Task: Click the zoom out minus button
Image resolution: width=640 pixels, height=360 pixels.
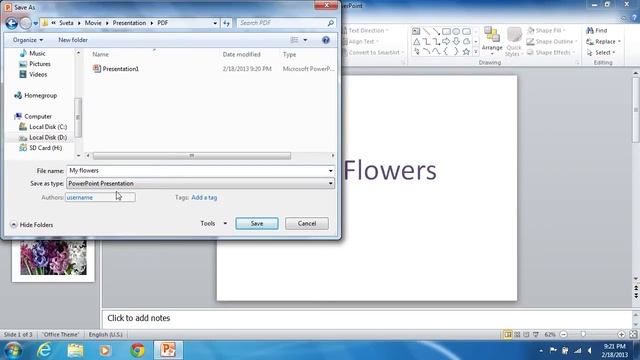Action: (x=563, y=335)
